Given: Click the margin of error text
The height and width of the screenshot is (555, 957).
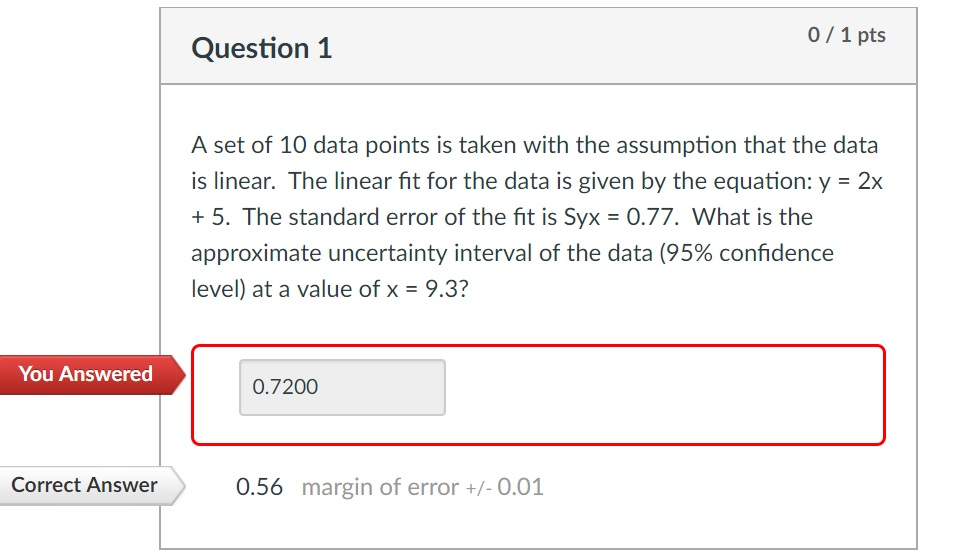Looking at the screenshot, I should [380, 487].
